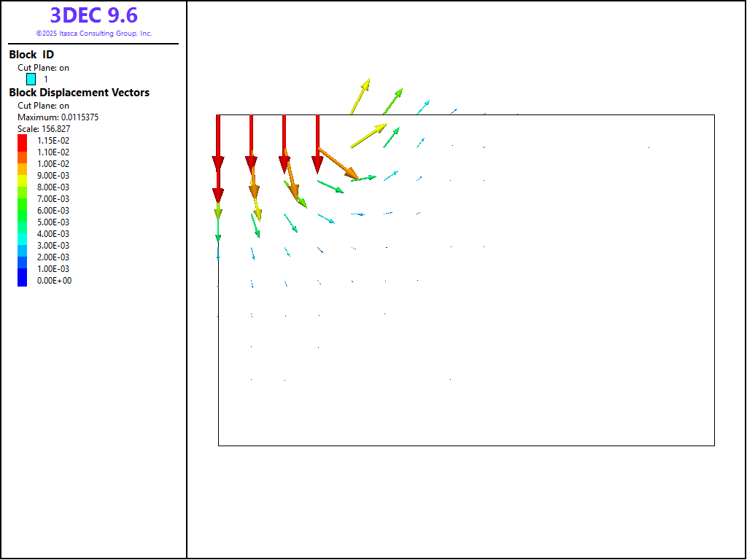This screenshot has width=747, height=560.
Task: Select the yellow 9.00E-03 color swatch
Action: [23, 176]
